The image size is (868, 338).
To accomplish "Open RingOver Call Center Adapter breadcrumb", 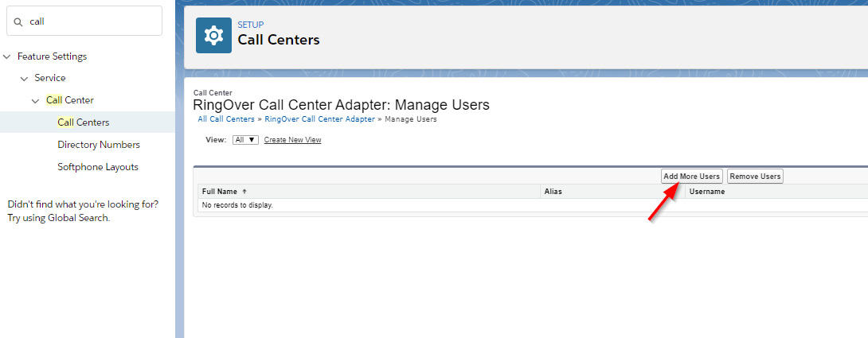I will [x=319, y=119].
